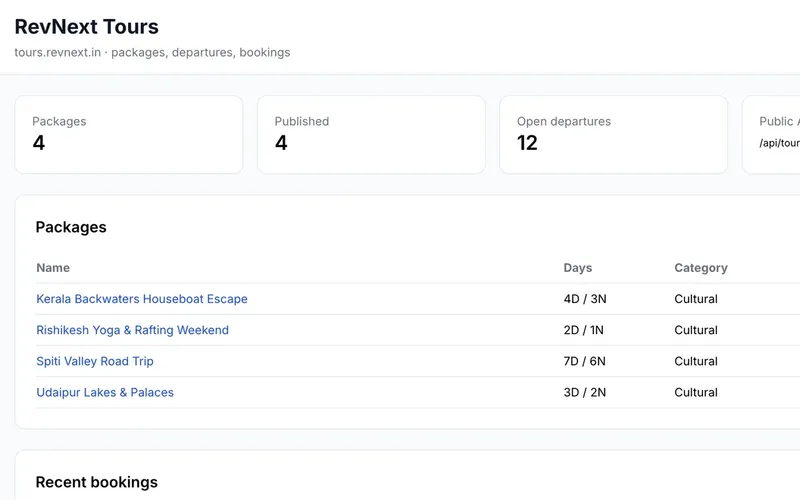Click the 3D / 2N duration cell
The height and width of the screenshot is (500, 800).
click(x=585, y=392)
